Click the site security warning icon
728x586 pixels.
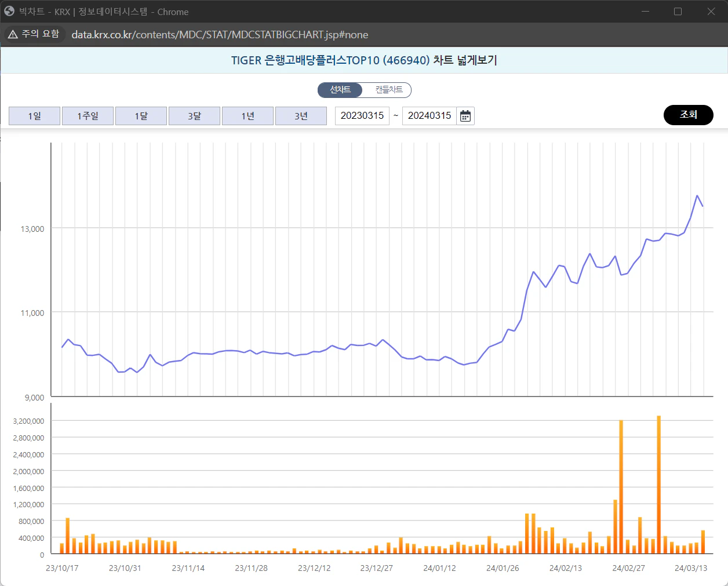13,35
